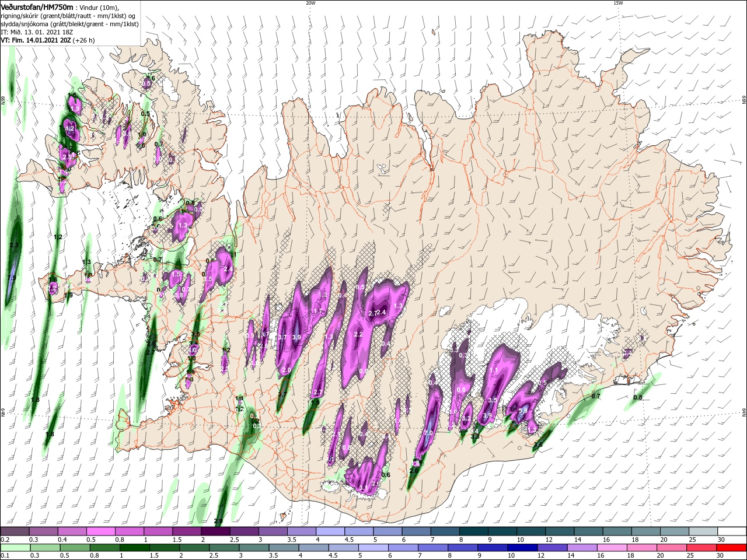
Task: Pick the dark green 1–1.5 rain scale swatch
Action: pos(134,548)
